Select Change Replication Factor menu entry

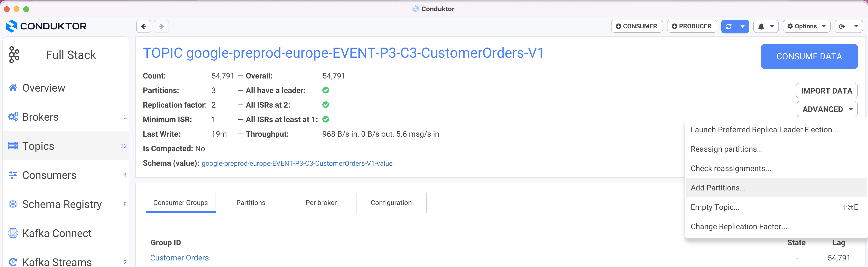tap(776, 227)
